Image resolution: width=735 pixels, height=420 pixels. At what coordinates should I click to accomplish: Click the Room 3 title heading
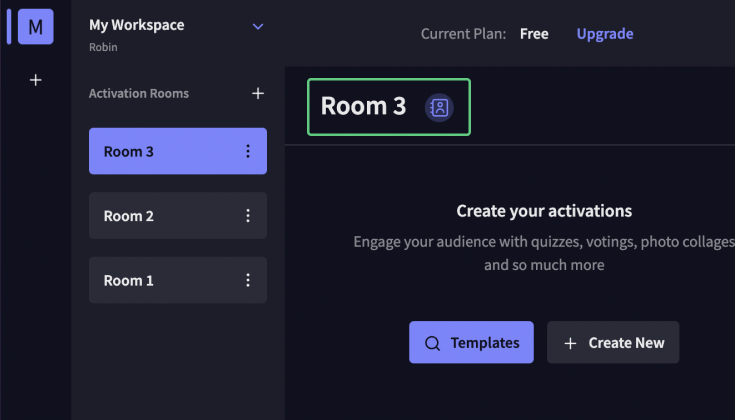click(363, 106)
